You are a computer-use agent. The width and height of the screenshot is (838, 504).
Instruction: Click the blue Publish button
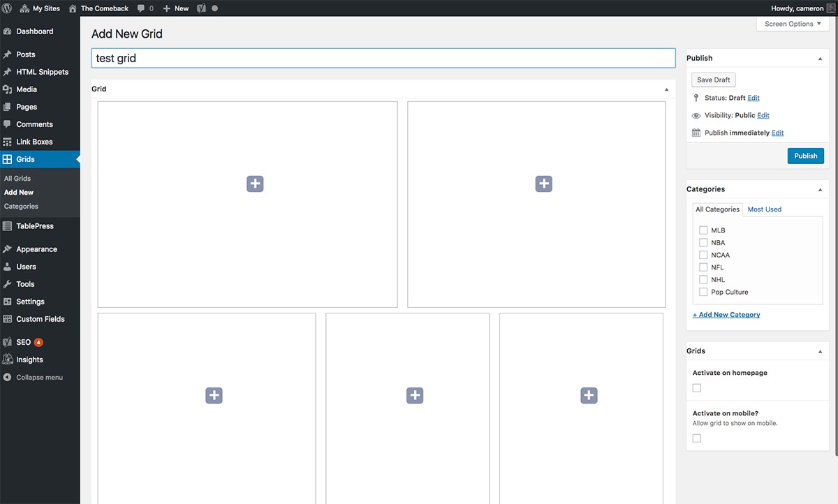pyautogui.click(x=805, y=156)
